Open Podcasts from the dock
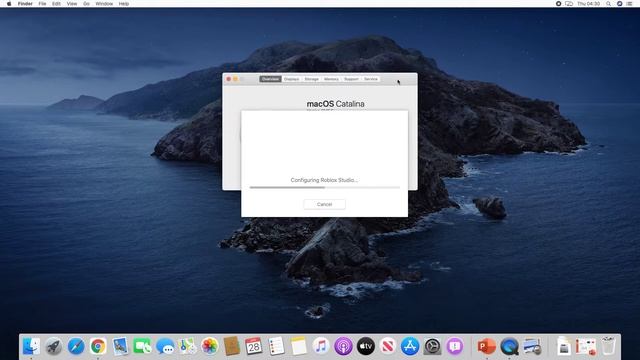 pos(343,346)
